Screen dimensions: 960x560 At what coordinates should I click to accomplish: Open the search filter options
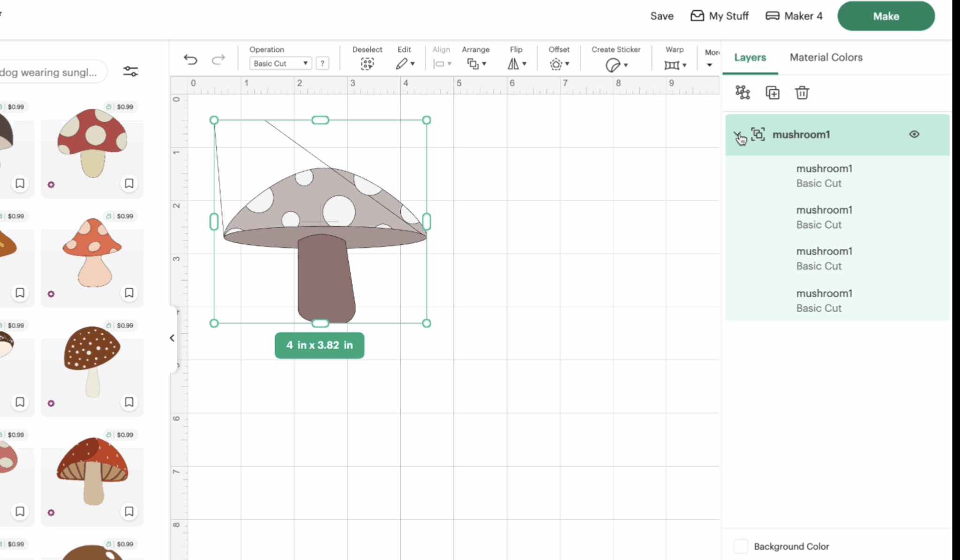pyautogui.click(x=130, y=71)
